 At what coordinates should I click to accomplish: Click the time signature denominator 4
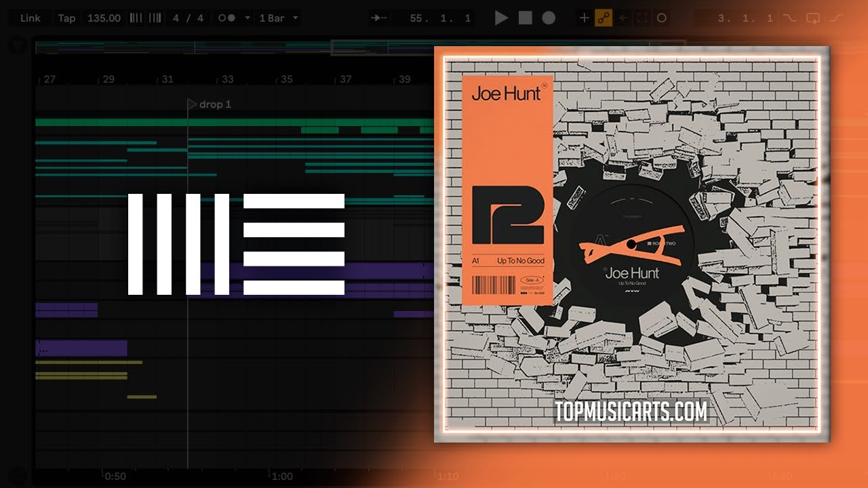click(x=200, y=18)
